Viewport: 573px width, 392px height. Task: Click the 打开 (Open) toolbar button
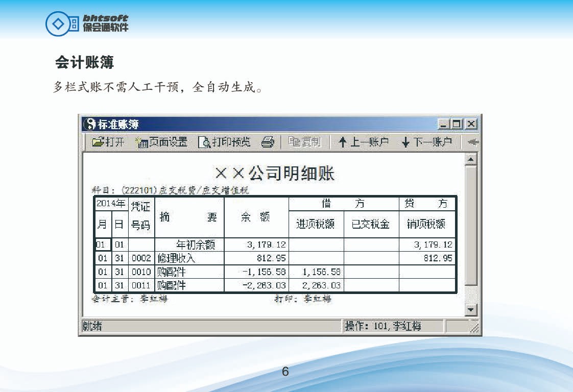[x=108, y=142]
